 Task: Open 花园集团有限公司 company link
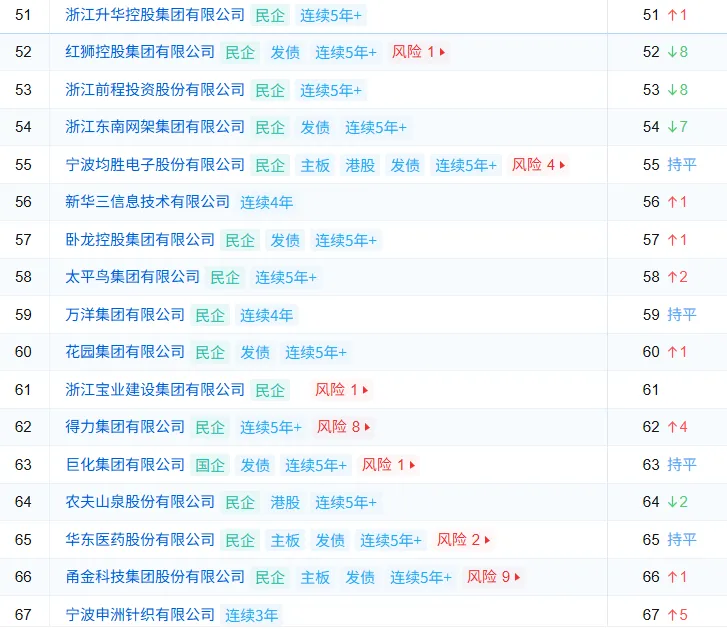(x=125, y=352)
